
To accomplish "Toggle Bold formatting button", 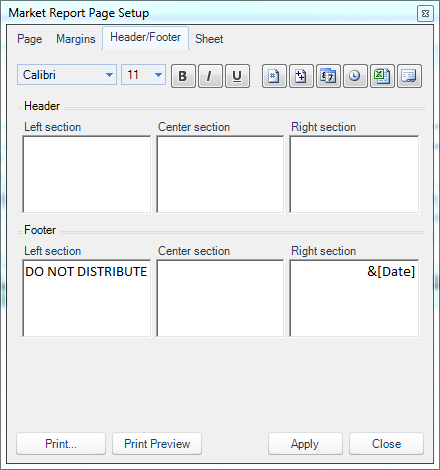I will click(183, 76).
